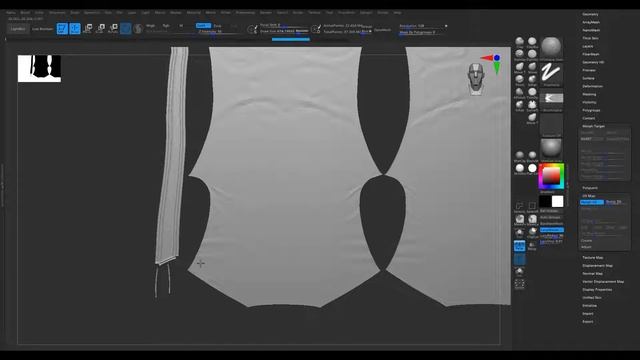Click the Display Properties section label

597,290
